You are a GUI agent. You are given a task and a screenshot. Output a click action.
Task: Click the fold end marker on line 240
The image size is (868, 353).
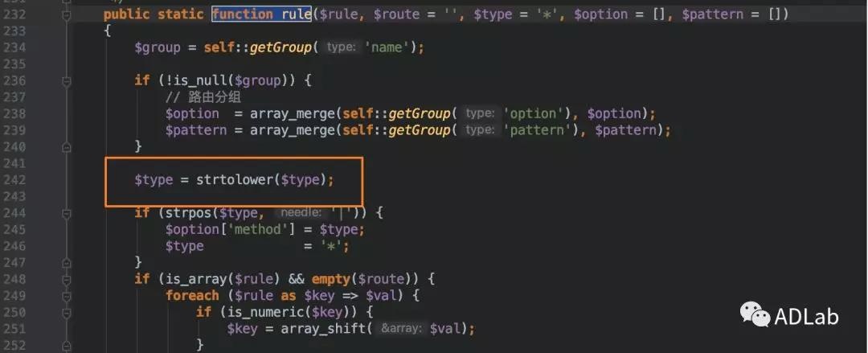click(67, 146)
